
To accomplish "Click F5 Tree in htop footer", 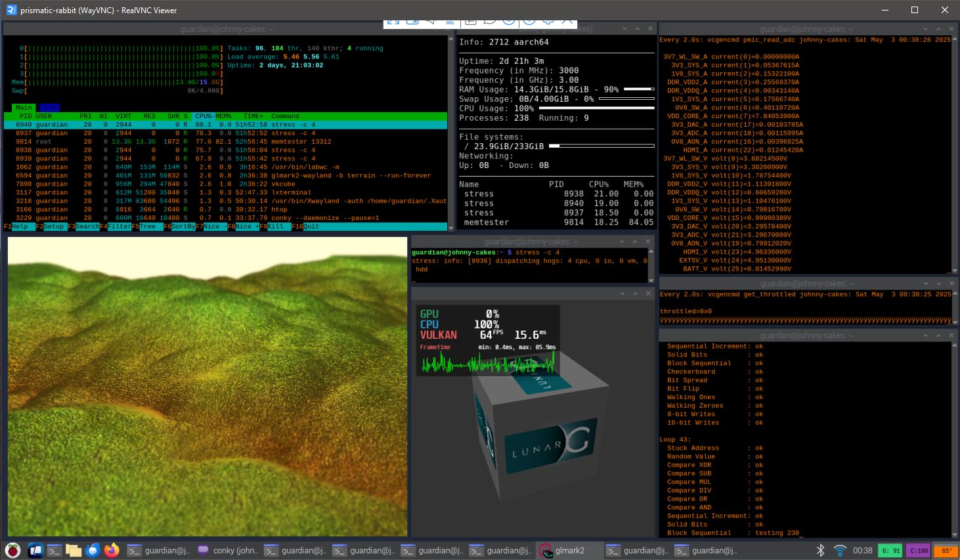I will [x=148, y=226].
